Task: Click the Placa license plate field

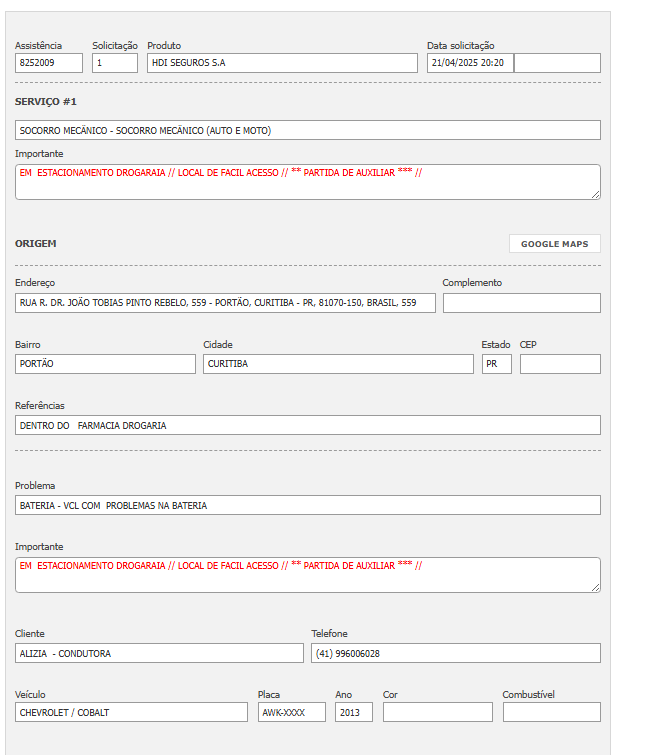Action: pos(292,712)
